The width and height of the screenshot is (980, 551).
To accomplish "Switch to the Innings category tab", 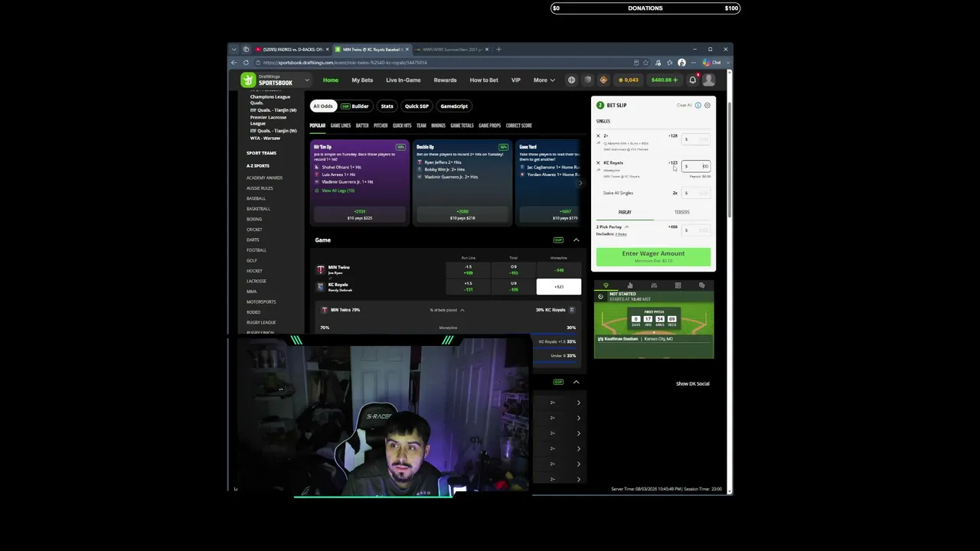I will coord(438,126).
